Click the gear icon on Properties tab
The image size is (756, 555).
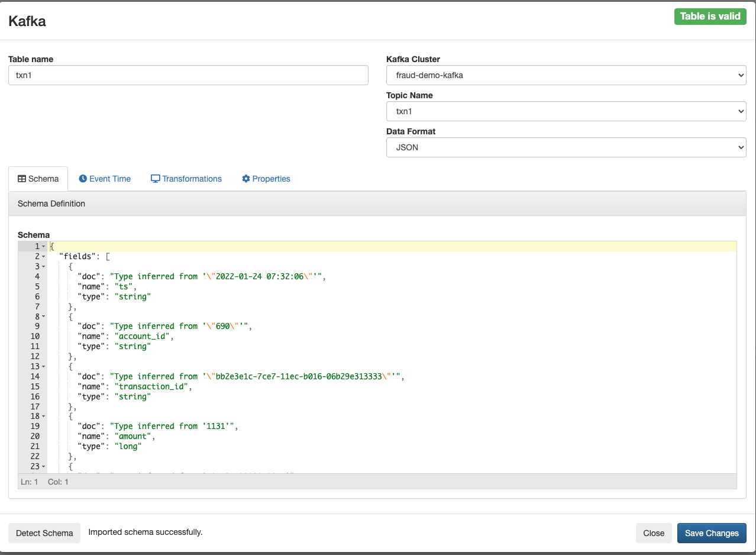coord(246,179)
